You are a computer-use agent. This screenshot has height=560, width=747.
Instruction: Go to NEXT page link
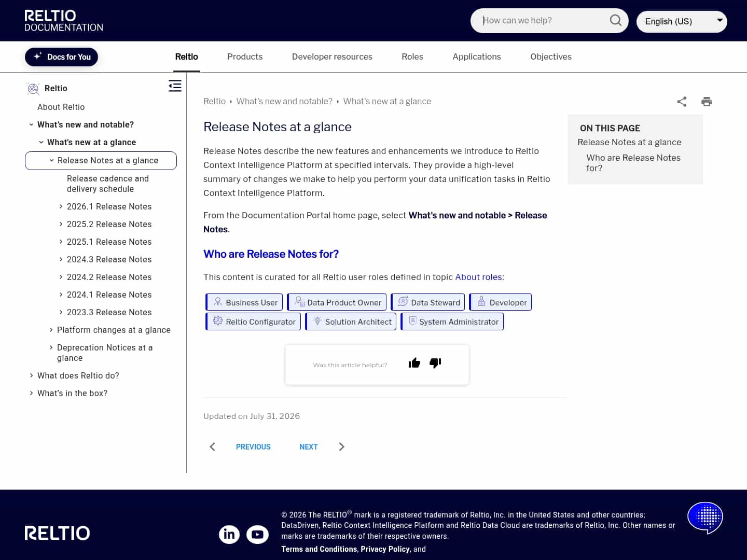pos(309,447)
